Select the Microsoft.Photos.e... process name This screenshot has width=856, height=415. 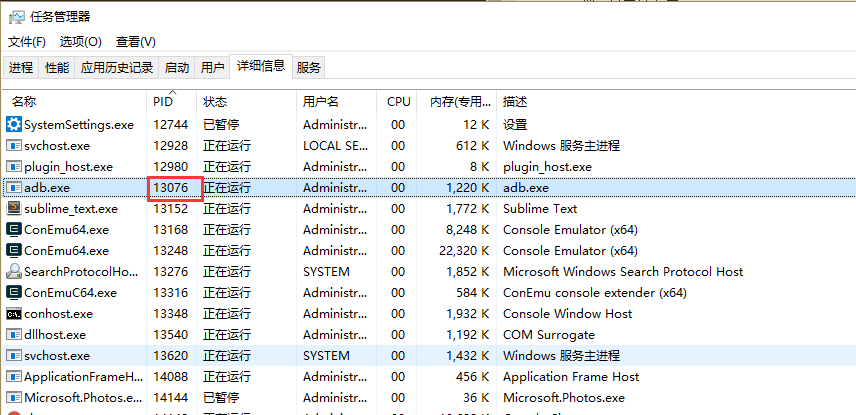coord(84,398)
